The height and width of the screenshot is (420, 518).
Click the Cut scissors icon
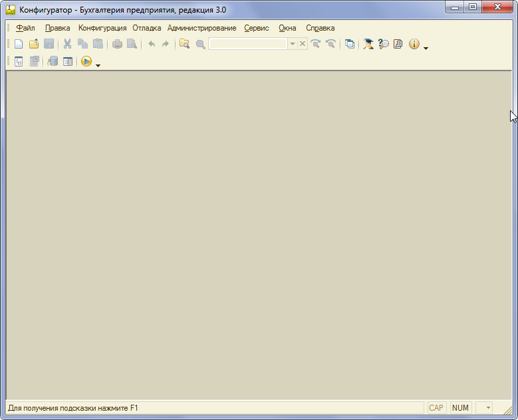tap(67, 44)
